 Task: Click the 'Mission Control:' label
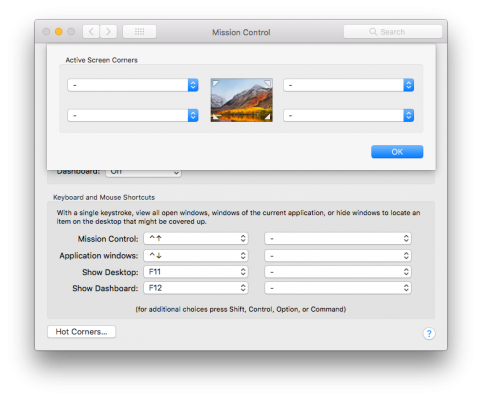[x=108, y=239]
